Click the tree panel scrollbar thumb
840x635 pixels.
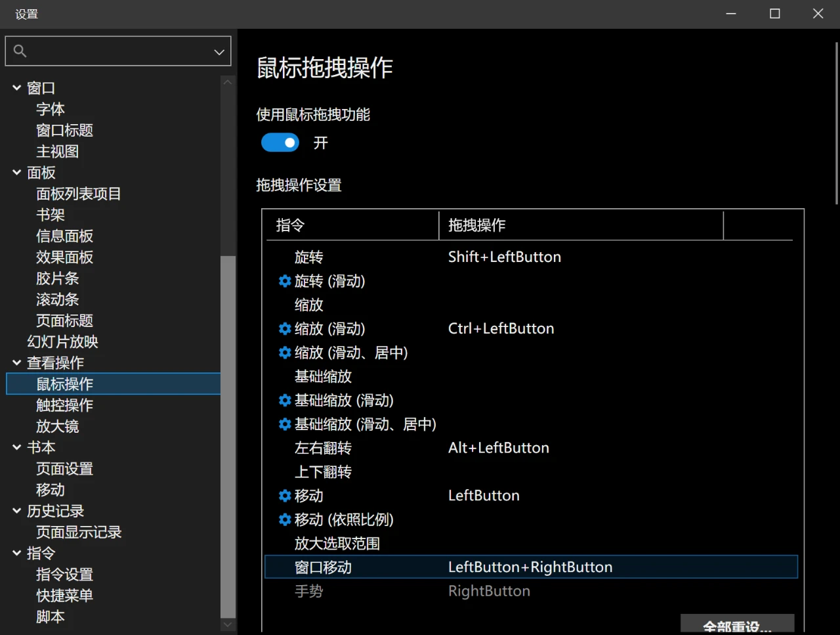(x=228, y=437)
